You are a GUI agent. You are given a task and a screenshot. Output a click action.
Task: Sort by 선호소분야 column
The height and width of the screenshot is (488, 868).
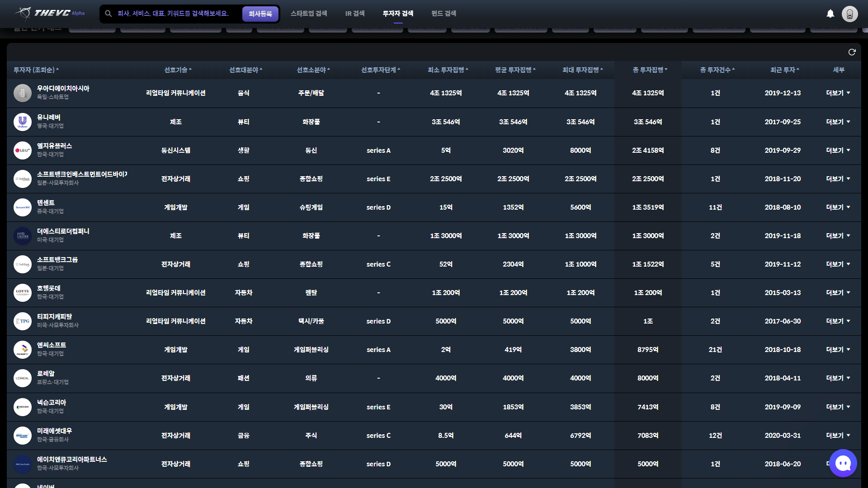[313, 70]
